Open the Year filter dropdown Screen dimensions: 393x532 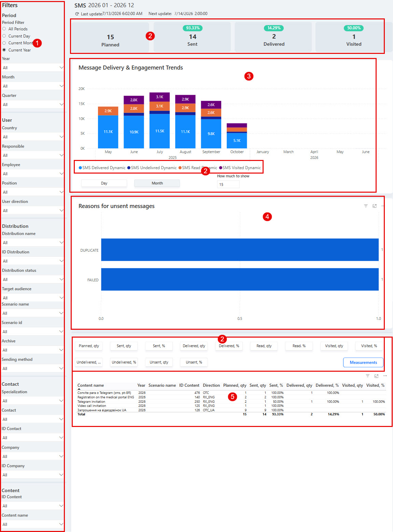pos(32,68)
